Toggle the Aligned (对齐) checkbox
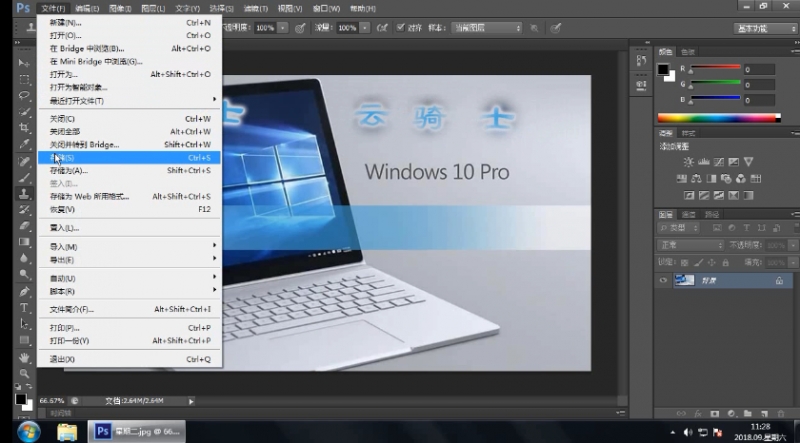Screen dimensions: 800x443 point(401,28)
